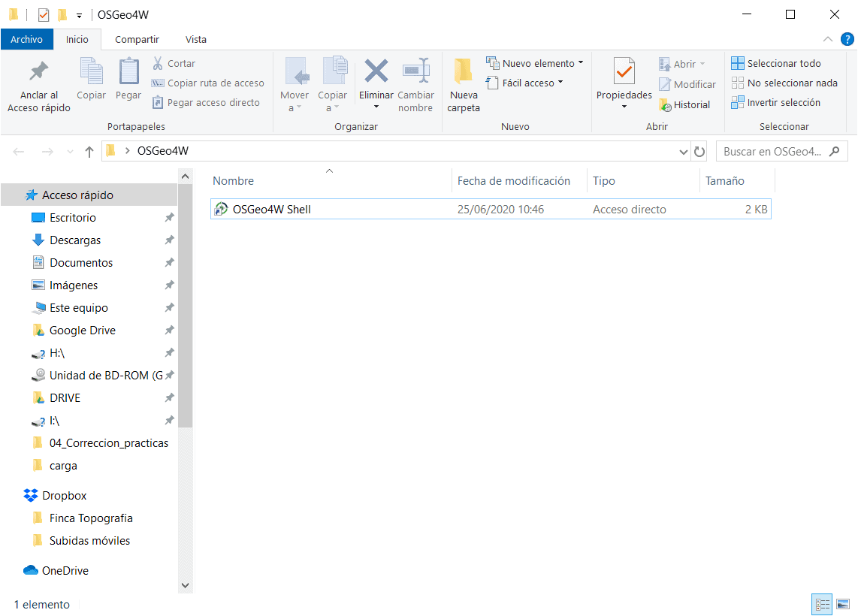Click Seleccionar todo in the ribbon
This screenshot has height=616, width=858.
click(776, 64)
